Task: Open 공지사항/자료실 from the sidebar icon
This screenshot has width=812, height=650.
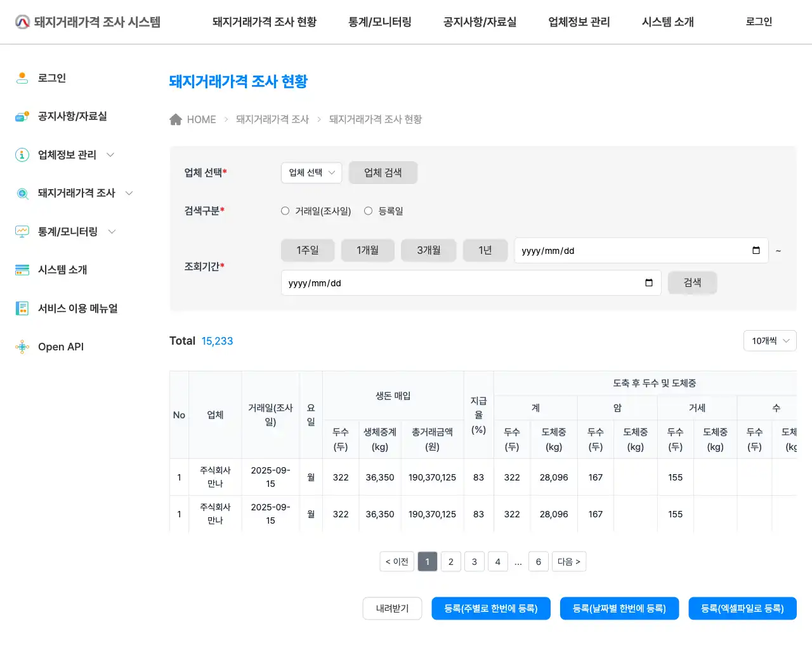Action: [x=22, y=116]
